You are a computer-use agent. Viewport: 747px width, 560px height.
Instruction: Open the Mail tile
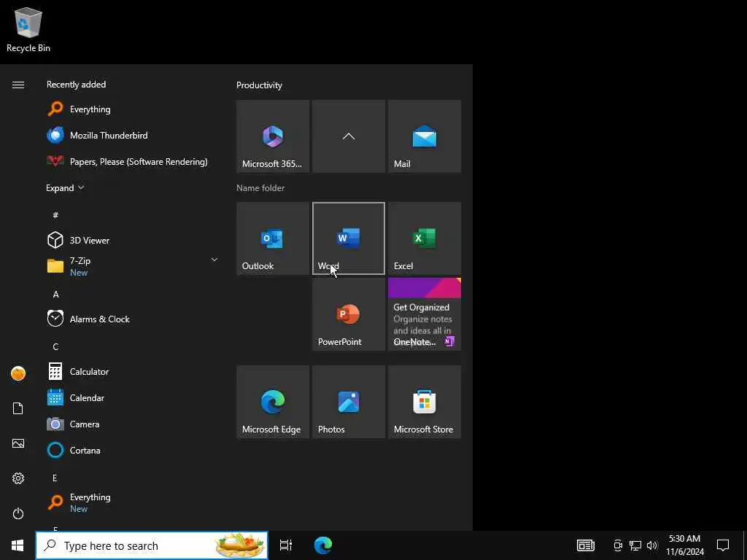[x=425, y=136]
